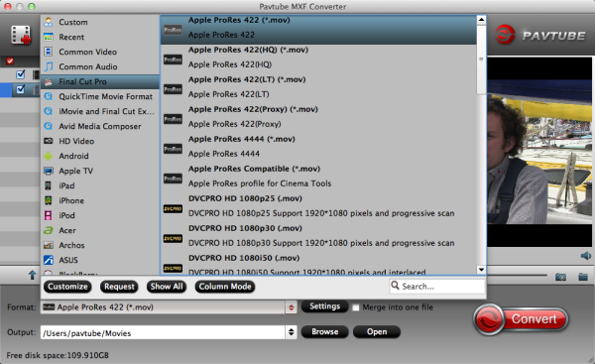The width and height of the screenshot is (595, 364).
Task: Open the Custom category
Action: point(100,22)
